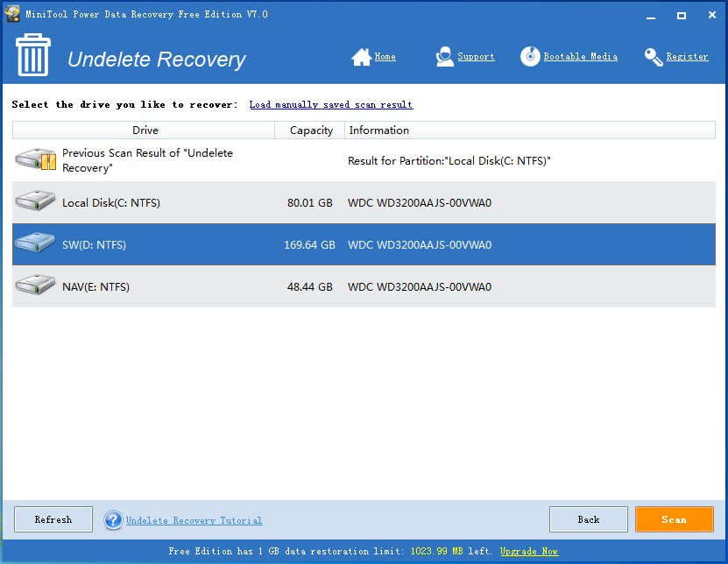
Task: Sort by the Capacity column header
Action: click(x=310, y=130)
